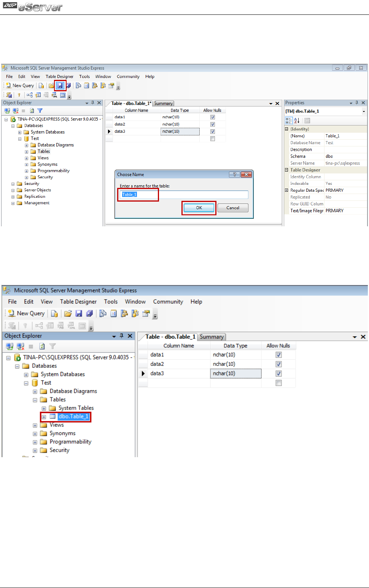This screenshot has width=369, height=588.
Task: Open the [Tbl] dbo.Table_1 dropdown
Action: pyautogui.click(x=364, y=111)
